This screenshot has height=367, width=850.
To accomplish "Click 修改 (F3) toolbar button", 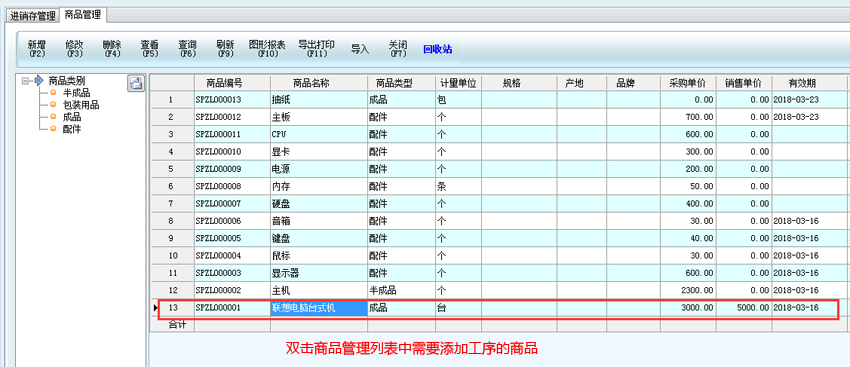I will tap(74, 49).
